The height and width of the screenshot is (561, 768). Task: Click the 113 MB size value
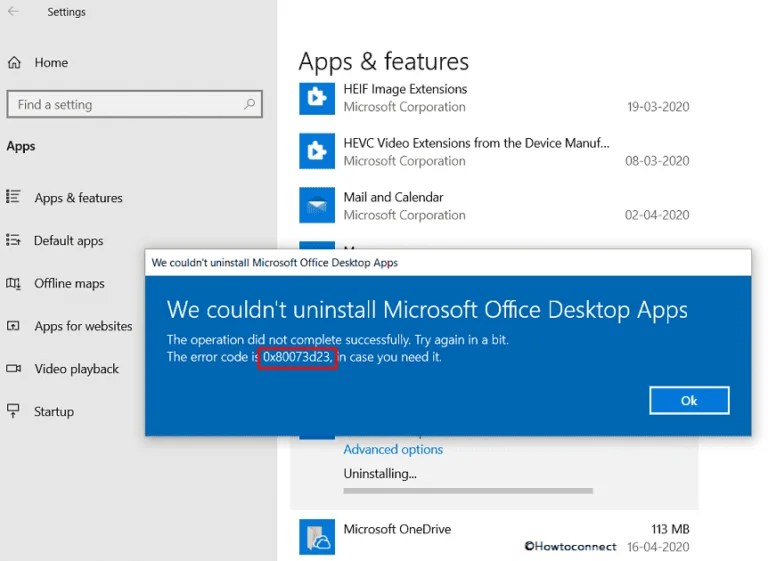tap(670, 529)
